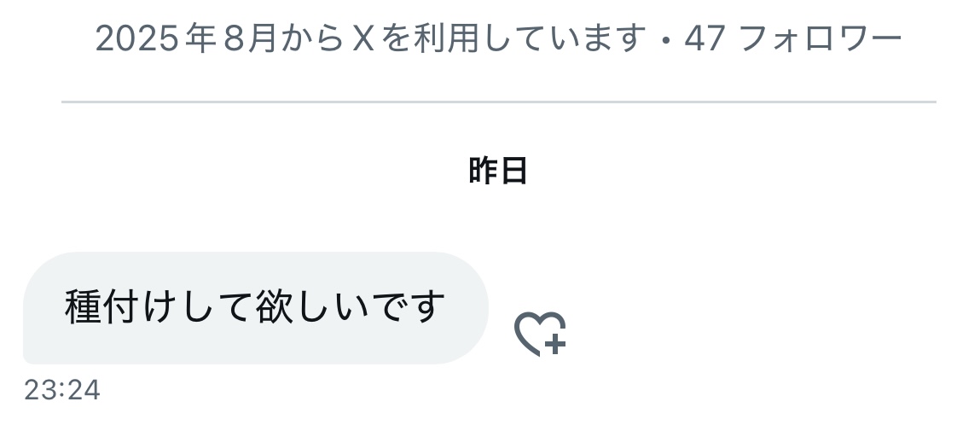Screen dimensions: 980x425
Task: Click the 23:24 message timestamp
Action: 62,390
